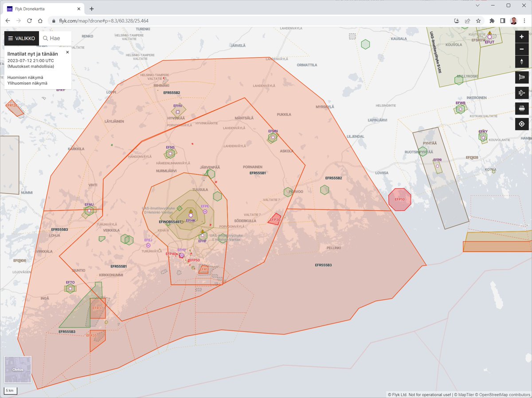Click the browser forward arrow
Image resolution: width=532 pixels, height=398 pixels.
(19, 20)
